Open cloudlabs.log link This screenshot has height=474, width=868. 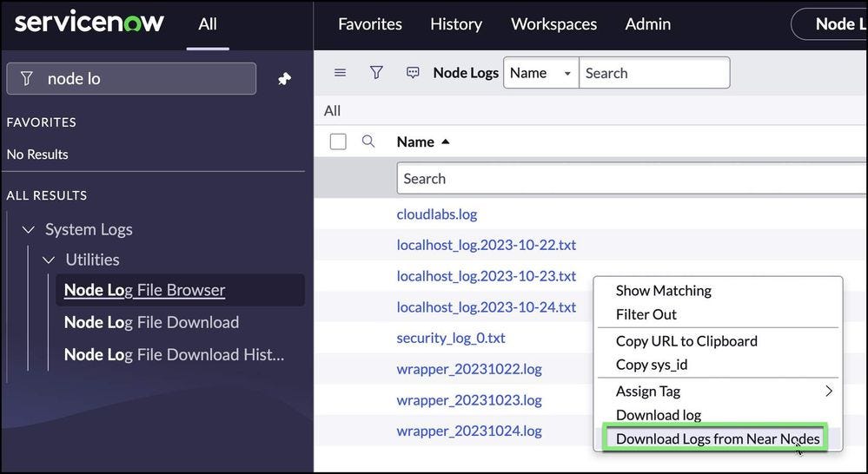click(437, 214)
